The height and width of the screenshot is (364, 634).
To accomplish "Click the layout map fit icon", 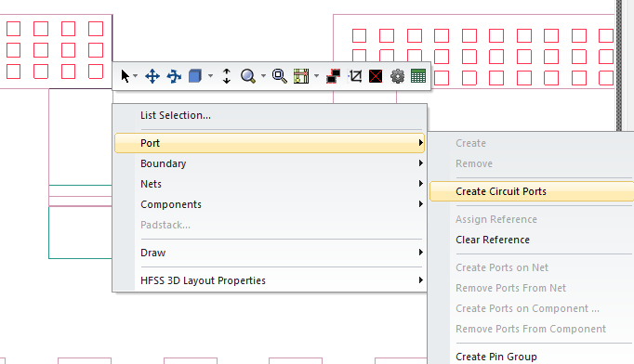I will tap(301, 76).
